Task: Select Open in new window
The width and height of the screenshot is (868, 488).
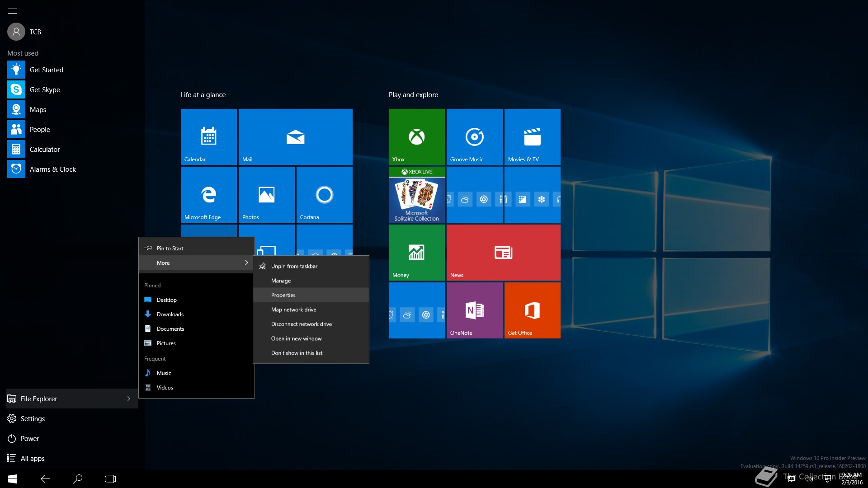Action: coord(311,338)
